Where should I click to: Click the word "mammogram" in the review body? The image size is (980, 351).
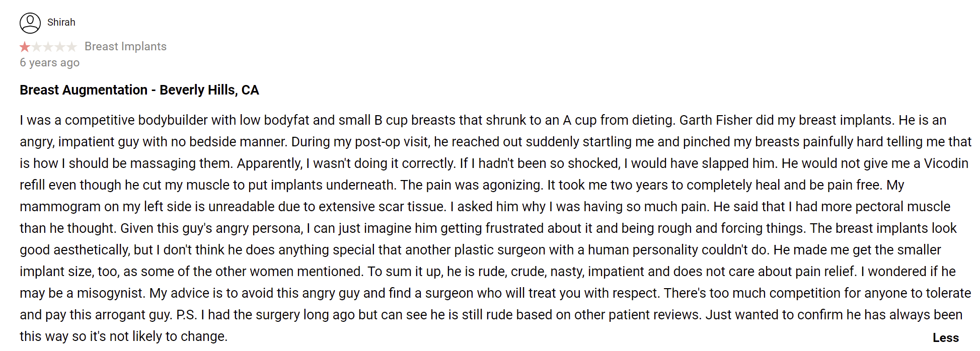point(60,207)
